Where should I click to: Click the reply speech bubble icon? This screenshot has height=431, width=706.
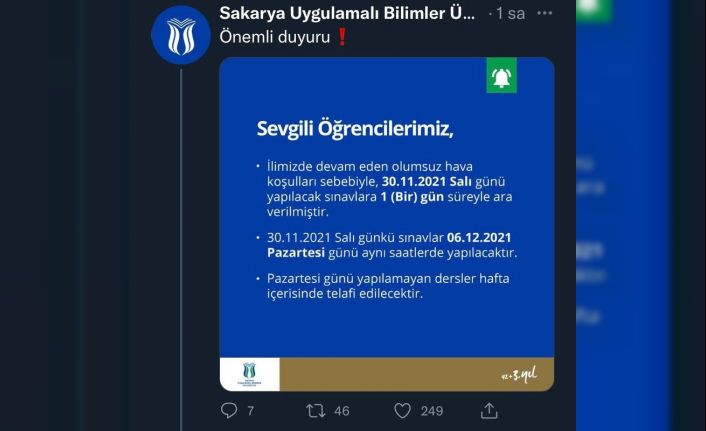click(229, 410)
